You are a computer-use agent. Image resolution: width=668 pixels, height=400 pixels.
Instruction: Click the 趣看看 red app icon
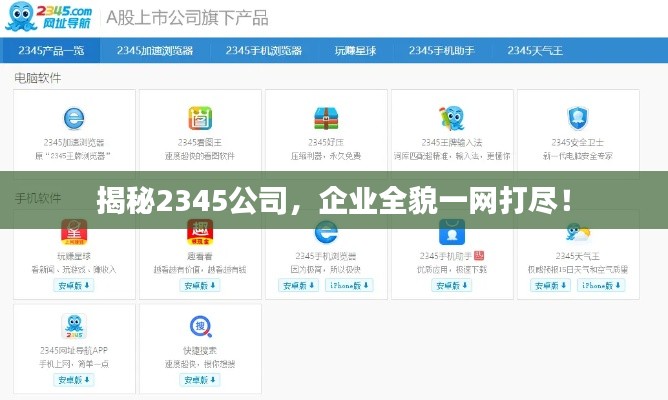200,232
